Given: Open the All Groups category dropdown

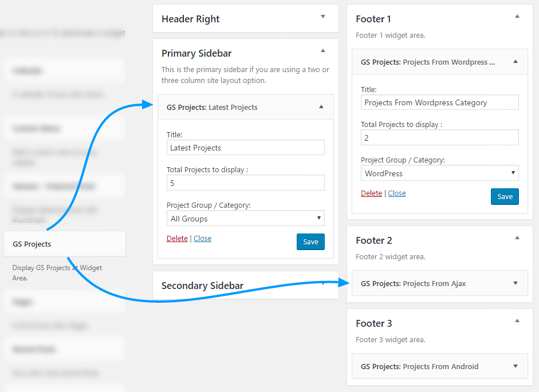Looking at the screenshot, I should [x=246, y=219].
